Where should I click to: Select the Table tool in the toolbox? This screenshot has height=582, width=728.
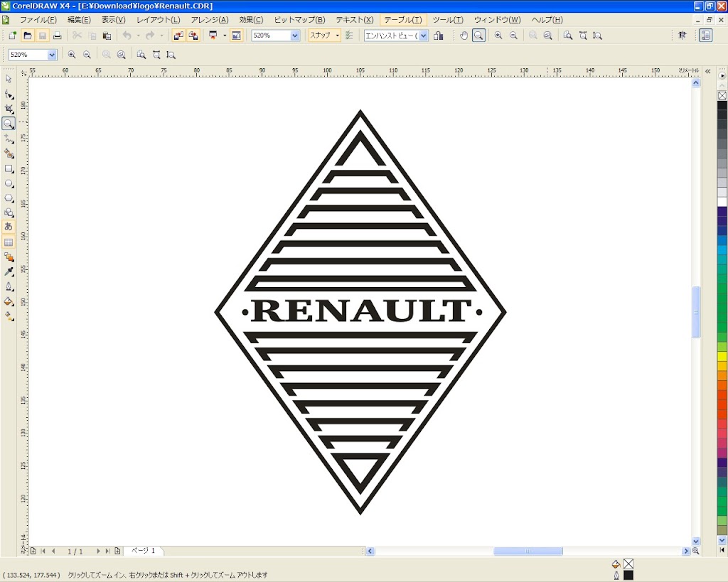pyautogui.click(x=9, y=242)
